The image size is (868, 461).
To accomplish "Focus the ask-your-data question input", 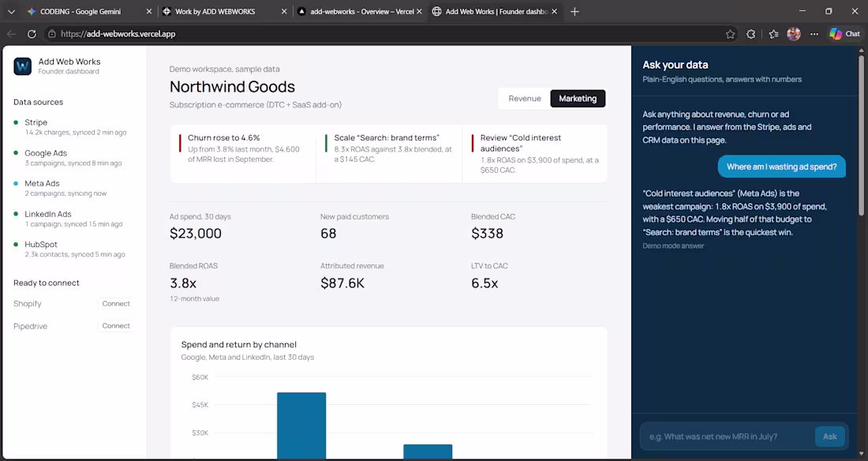I will coord(727,437).
